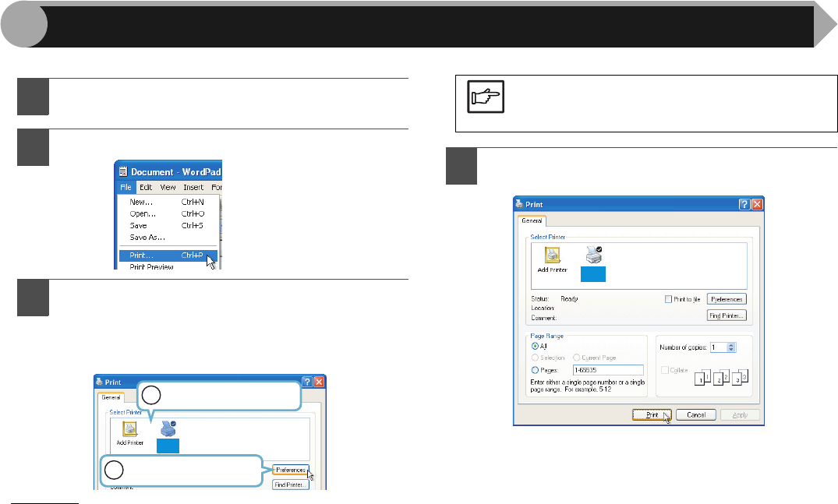Image resolution: width=838 pixels, height=504 pixels.
Task: Select the printer icon in the cropped Print dialog
Action: pos(168,437)
